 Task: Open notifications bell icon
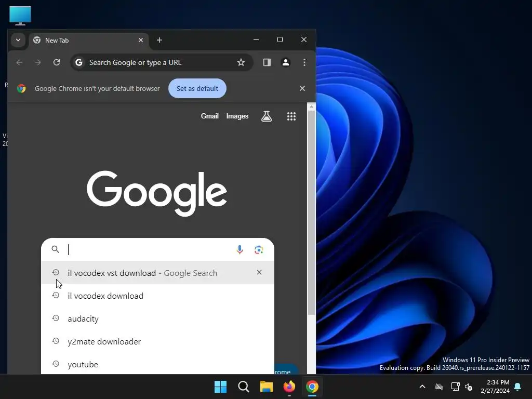(518, 387)
